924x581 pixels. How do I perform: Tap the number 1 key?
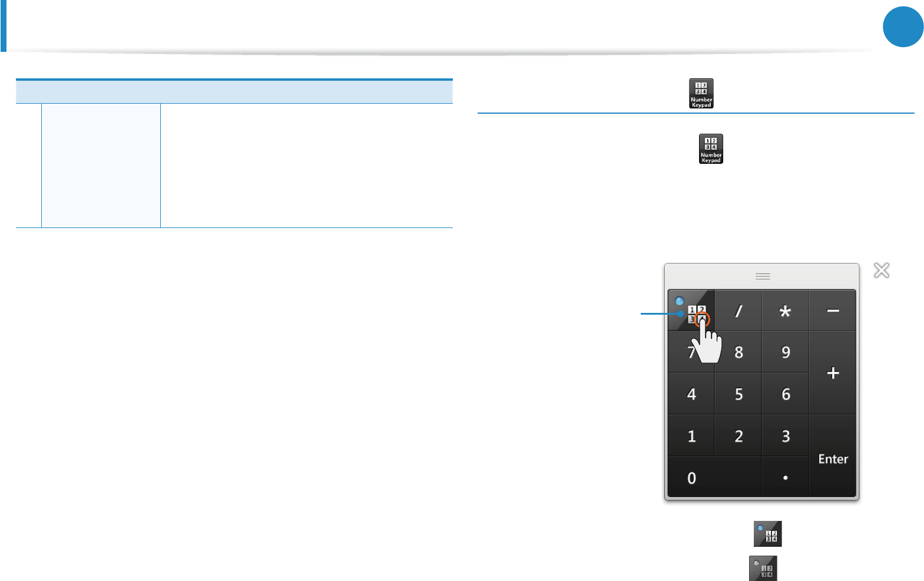point(691,435)
